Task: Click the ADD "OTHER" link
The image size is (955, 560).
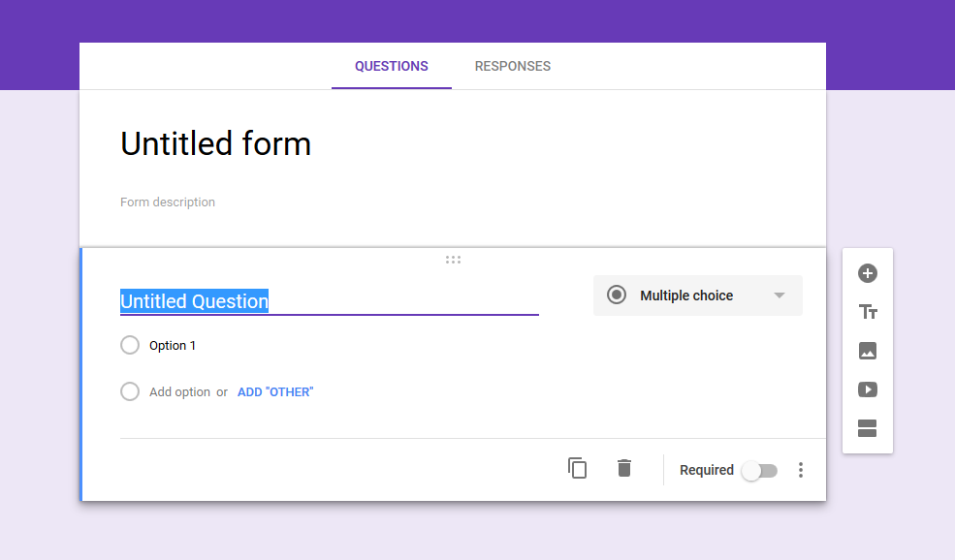Action: coord(275,392)
